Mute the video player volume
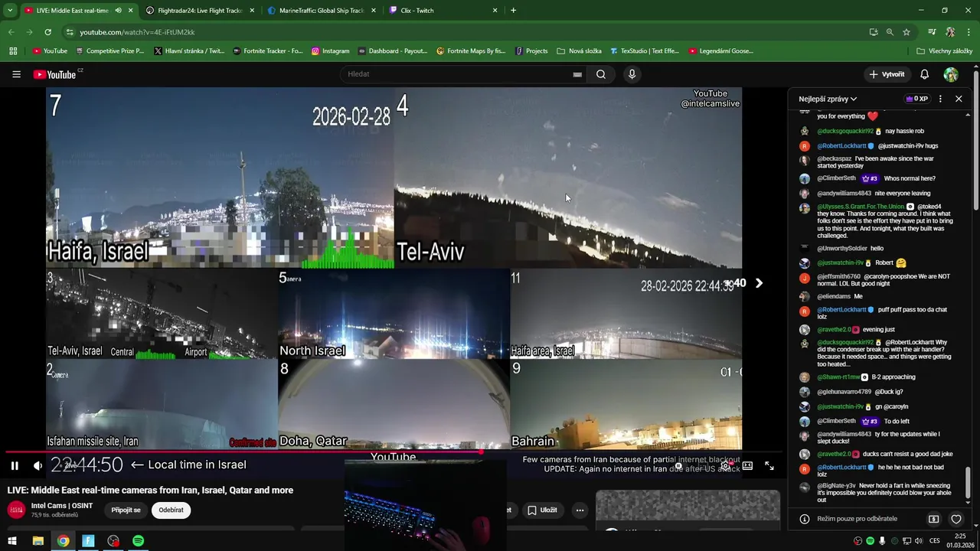This screenshot has width=980, height=551. 38,465
